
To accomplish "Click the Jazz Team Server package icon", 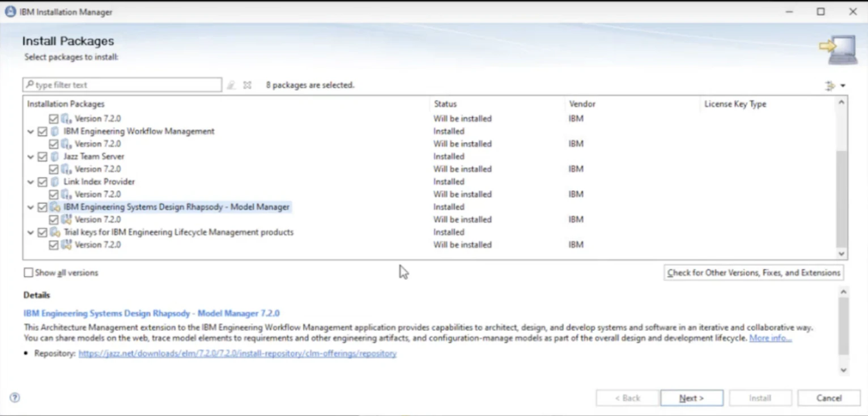I will [x=55, y=156].
